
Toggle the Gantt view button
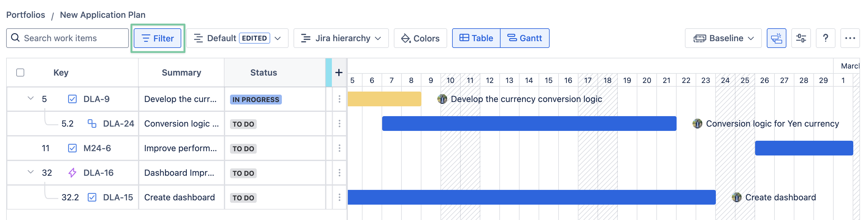click(524, 38)
